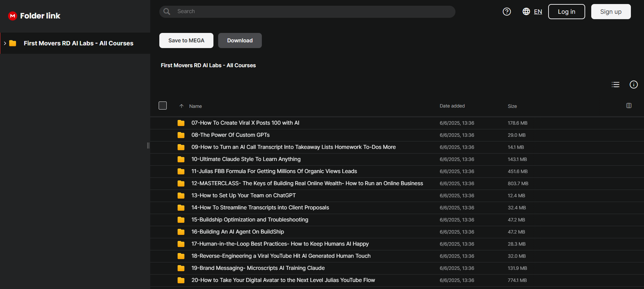This screenshot has width=644, height=289.
Task: Open 16-Building An AI Agent On BuildShip
Action: (238, 232)
